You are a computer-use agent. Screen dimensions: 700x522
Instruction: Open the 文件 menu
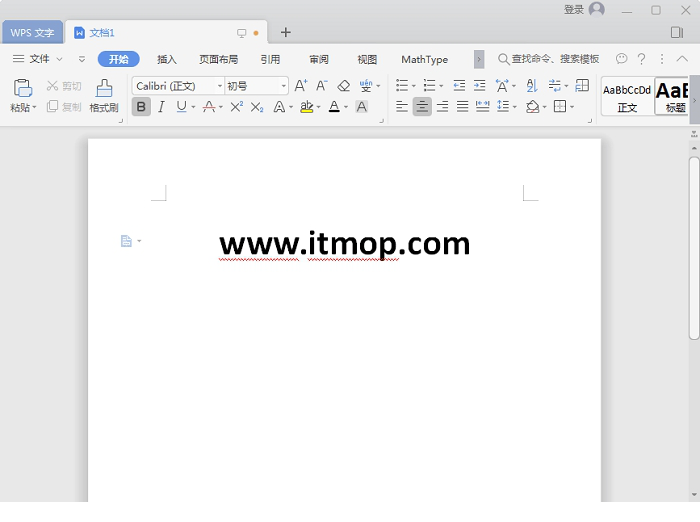point(38,59)
